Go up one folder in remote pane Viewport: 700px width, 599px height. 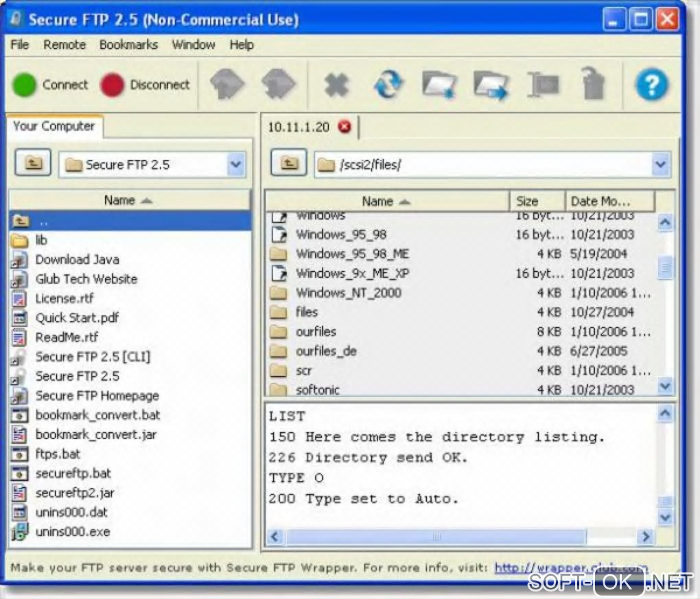coord(289,163)
